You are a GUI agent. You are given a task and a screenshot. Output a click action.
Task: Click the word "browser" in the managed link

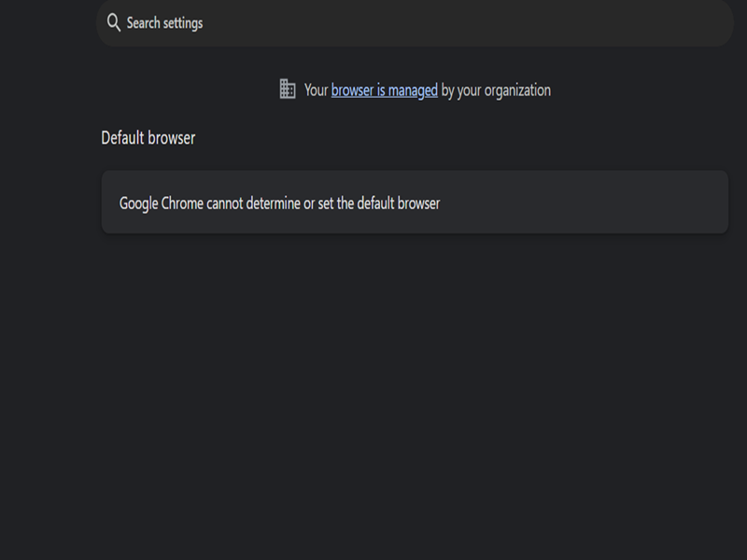[351, 91]
